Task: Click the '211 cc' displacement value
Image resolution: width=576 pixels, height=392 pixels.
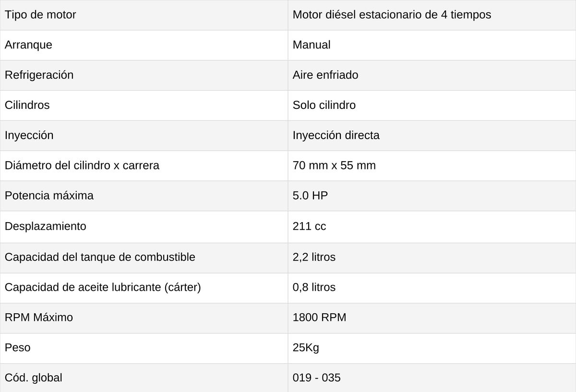Action: 309,226
